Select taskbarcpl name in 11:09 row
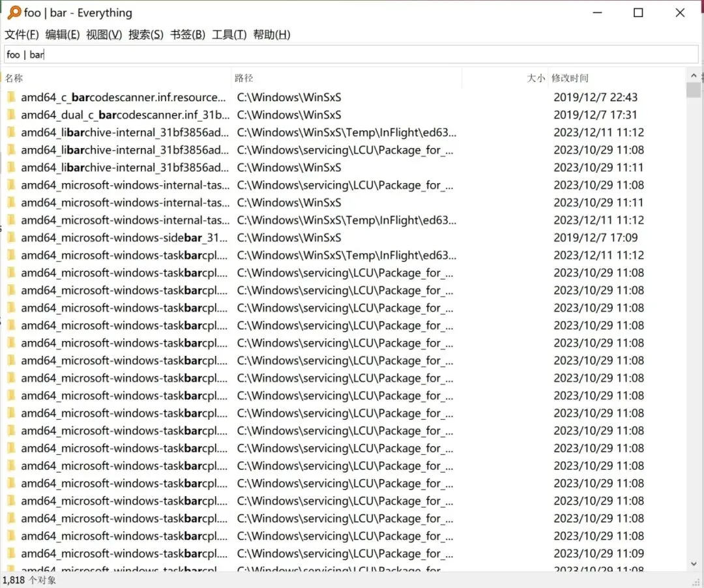704x588 pixels. 125,553
